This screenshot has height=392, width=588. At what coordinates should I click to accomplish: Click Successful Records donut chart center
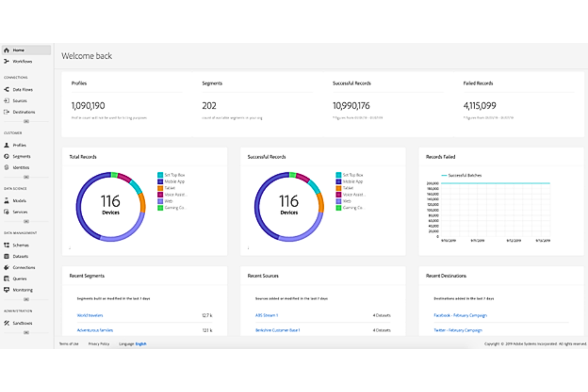[x=289, y=206]
